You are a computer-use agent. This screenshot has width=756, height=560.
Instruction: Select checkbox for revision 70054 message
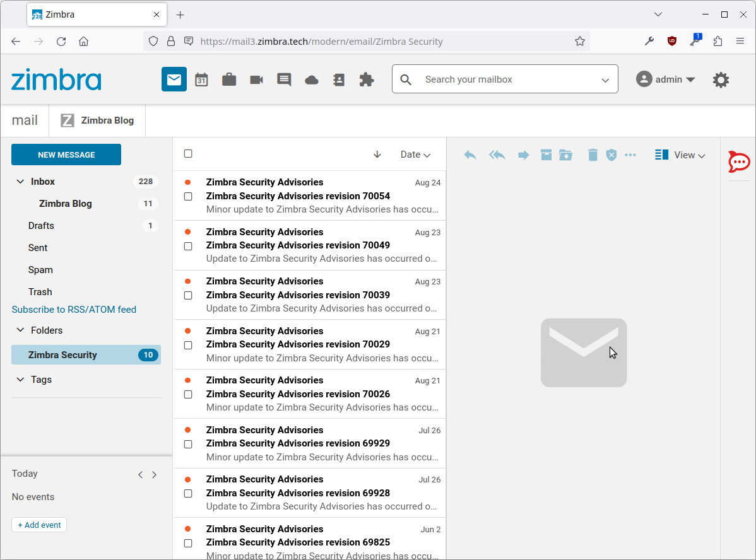[188, 197]
